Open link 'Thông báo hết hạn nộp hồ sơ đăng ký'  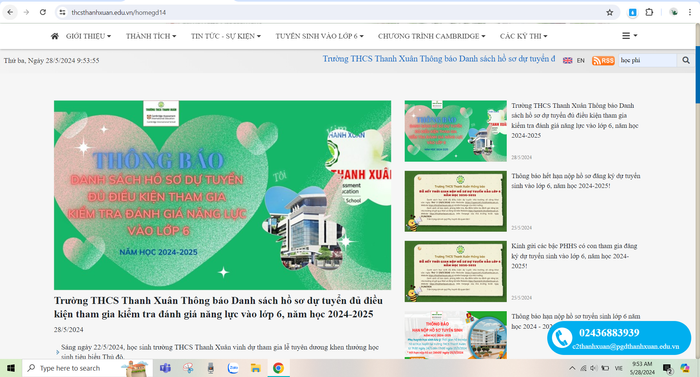coord(576,181)
